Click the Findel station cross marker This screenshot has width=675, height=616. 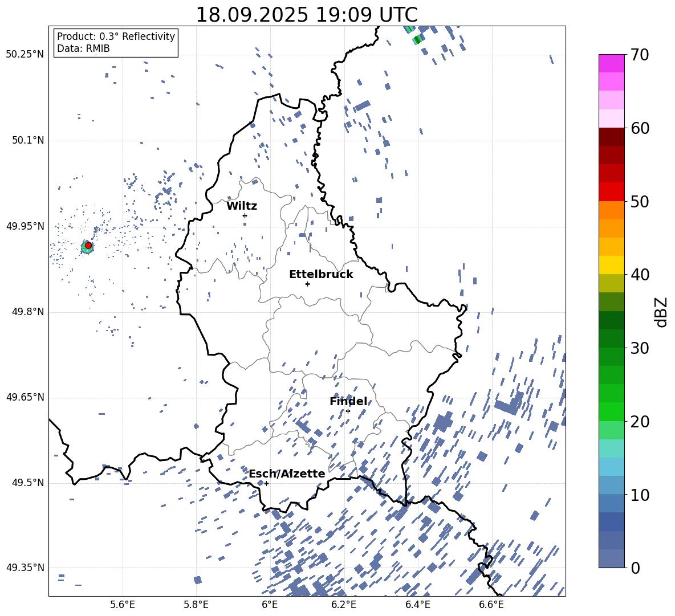pyautogui.click(x=348, y=411)
